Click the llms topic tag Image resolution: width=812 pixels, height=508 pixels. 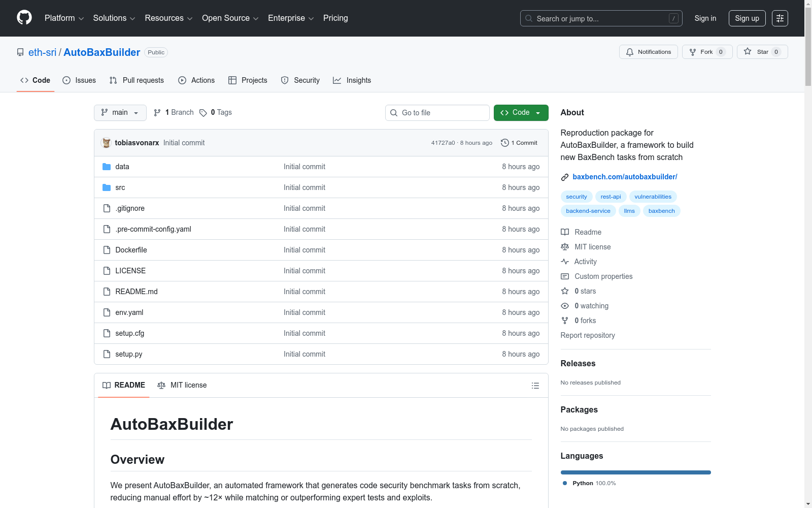[629, 211]
